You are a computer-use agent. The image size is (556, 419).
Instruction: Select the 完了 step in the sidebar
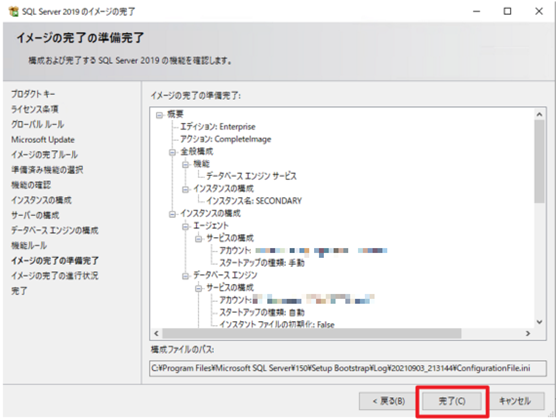coord(19,291)
